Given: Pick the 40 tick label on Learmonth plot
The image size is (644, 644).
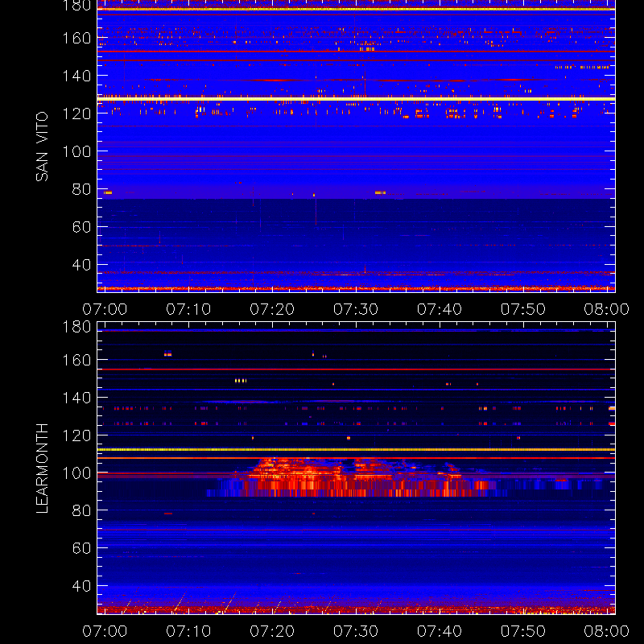Looking at the screenshot, I should pos(81,586).
